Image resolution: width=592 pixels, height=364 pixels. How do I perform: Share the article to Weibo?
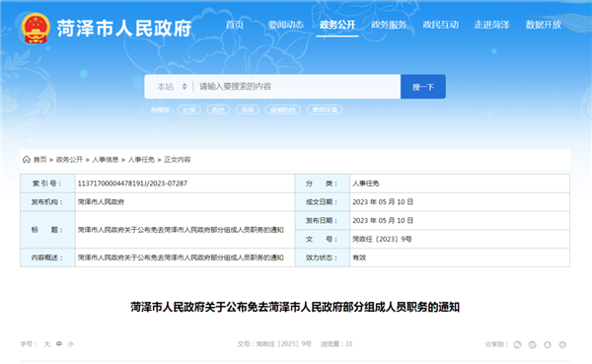533,344
